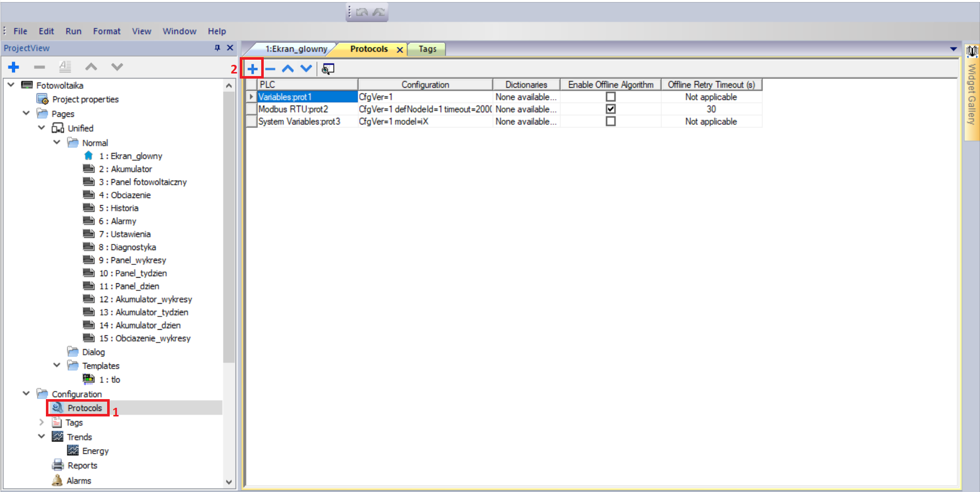Remove selected protocol with minus icon
Viewport: 980px width, 492px height.
click(270, 69)
